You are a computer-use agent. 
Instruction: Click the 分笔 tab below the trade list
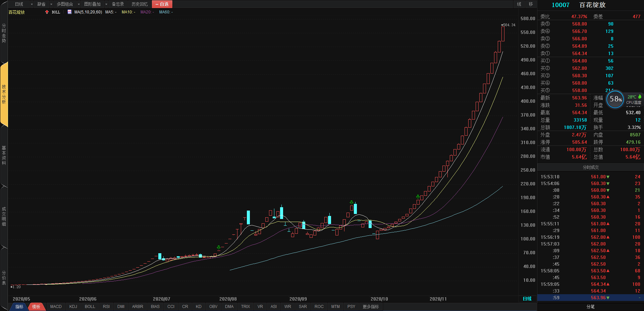pos(591,307)
